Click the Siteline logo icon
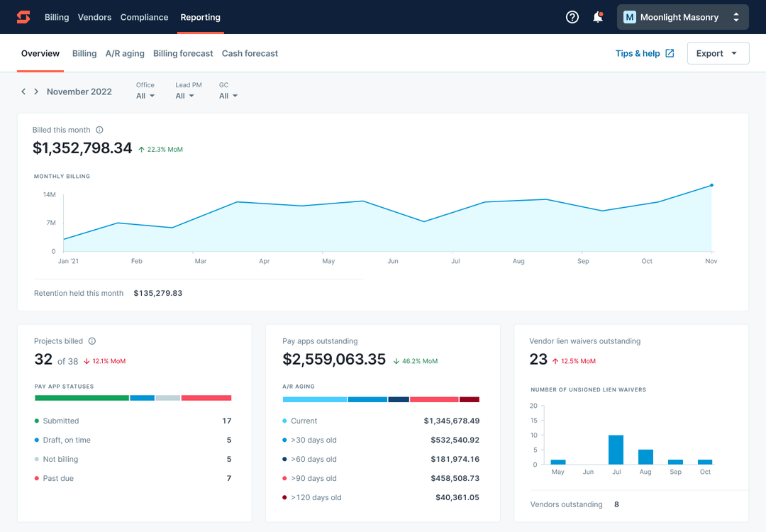The width and height of the screenshot is (766, 532). (23, 17)
